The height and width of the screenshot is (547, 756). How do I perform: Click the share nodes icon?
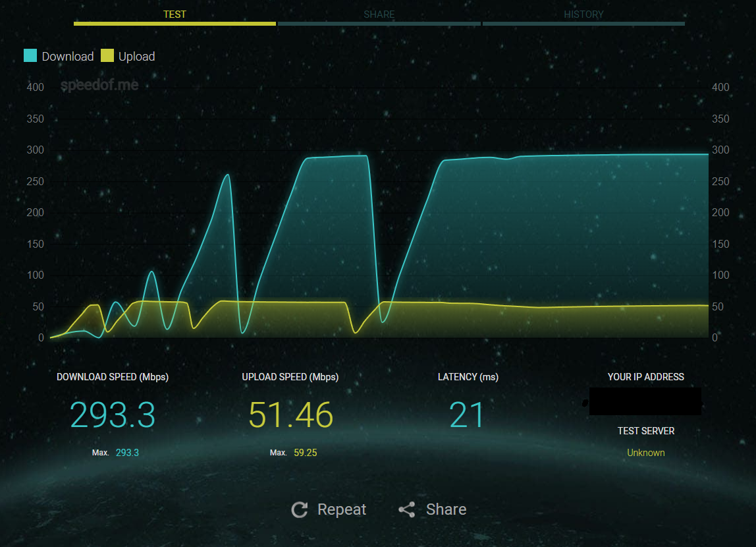407,509
